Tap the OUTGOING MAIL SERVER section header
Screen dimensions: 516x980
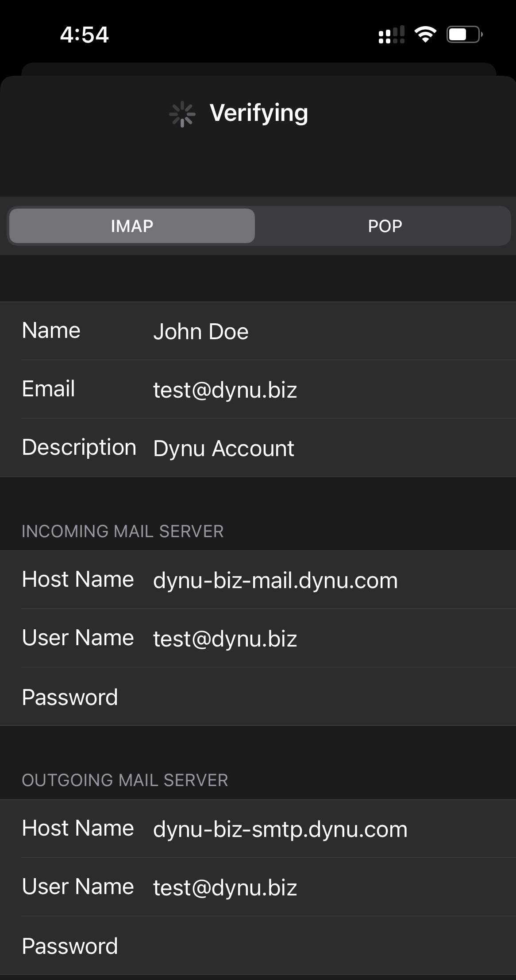pos(125,780)
